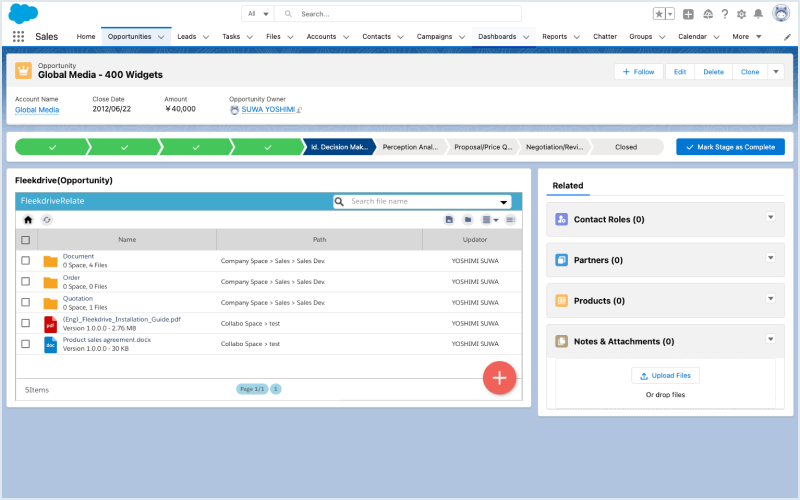Go to Fleekdrive home folder icon
This screenshot has width=800, height=500.
(x=28, y=220)
